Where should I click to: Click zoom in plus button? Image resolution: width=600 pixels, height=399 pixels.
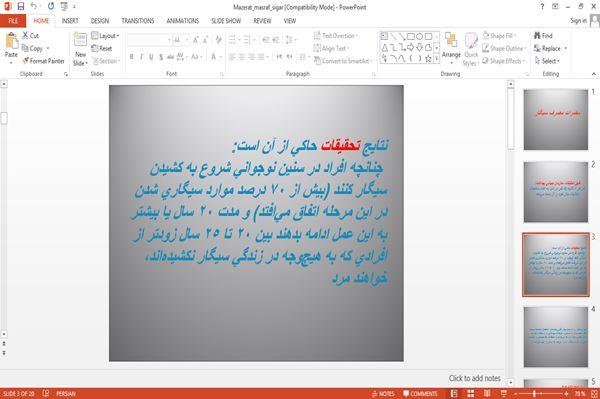tap(567, 394)
